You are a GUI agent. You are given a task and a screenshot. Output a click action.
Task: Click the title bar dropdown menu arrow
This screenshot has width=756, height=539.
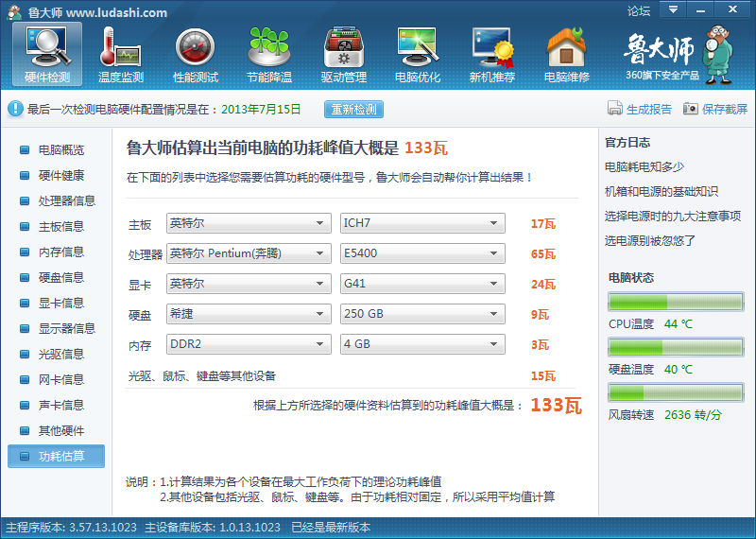[x=673, y=9]
